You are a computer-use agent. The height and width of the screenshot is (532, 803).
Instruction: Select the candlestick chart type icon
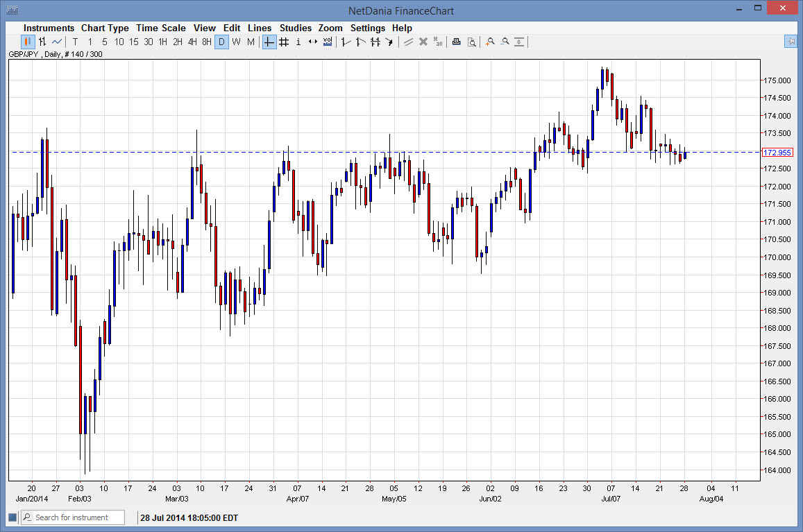click(x=28, y=42)
